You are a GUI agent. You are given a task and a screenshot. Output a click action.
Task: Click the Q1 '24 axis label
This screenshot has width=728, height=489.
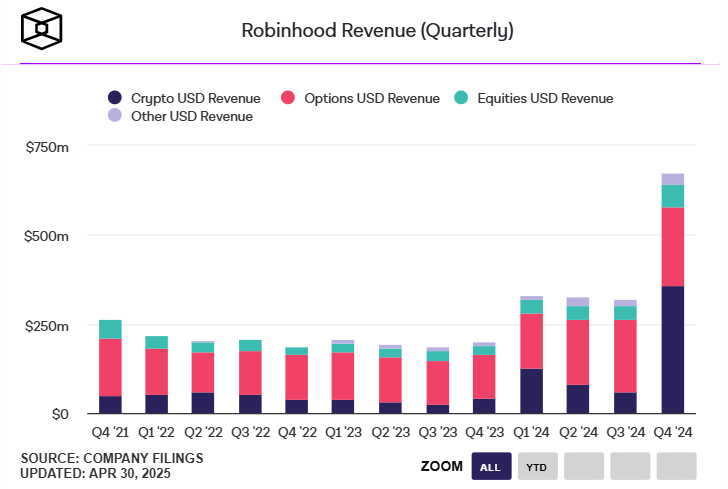tap(531, 432)
